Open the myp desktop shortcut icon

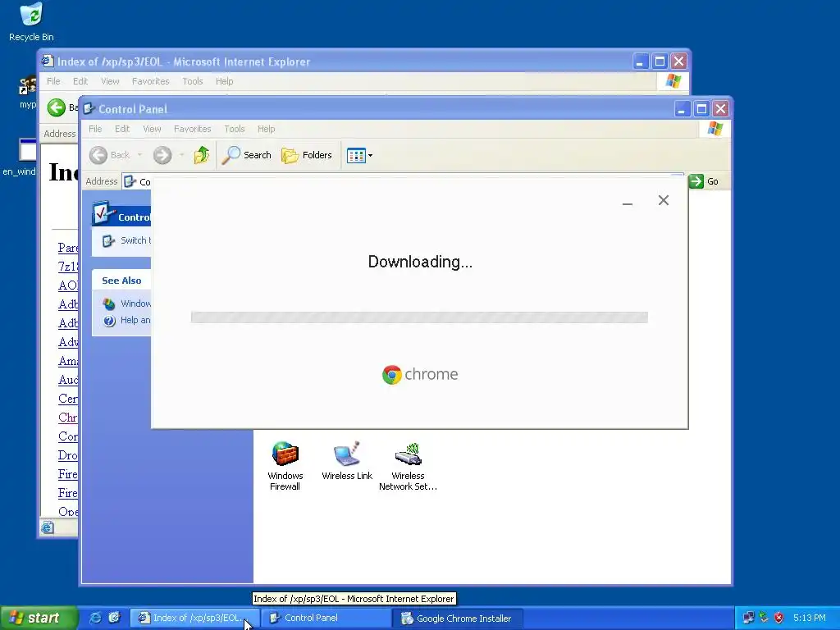[x=27, y=91]
